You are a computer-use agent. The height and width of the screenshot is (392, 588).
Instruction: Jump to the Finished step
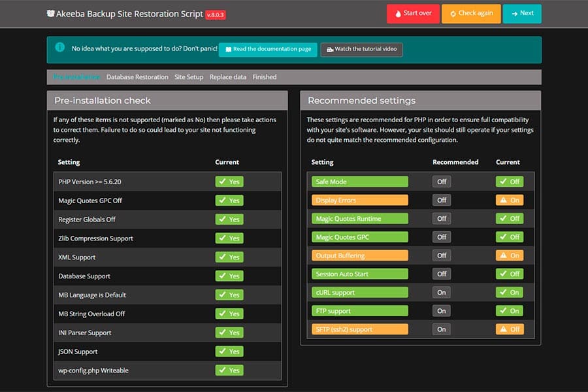pyautogui.click(x=265, y=77)
